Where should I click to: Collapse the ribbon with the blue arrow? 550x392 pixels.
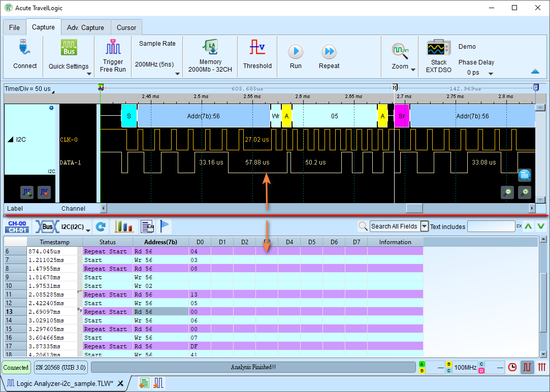point(535,72)
